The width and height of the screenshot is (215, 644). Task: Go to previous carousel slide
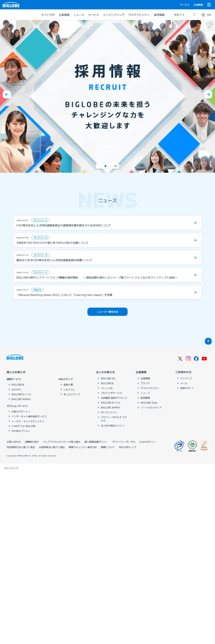tap(7, 94)
